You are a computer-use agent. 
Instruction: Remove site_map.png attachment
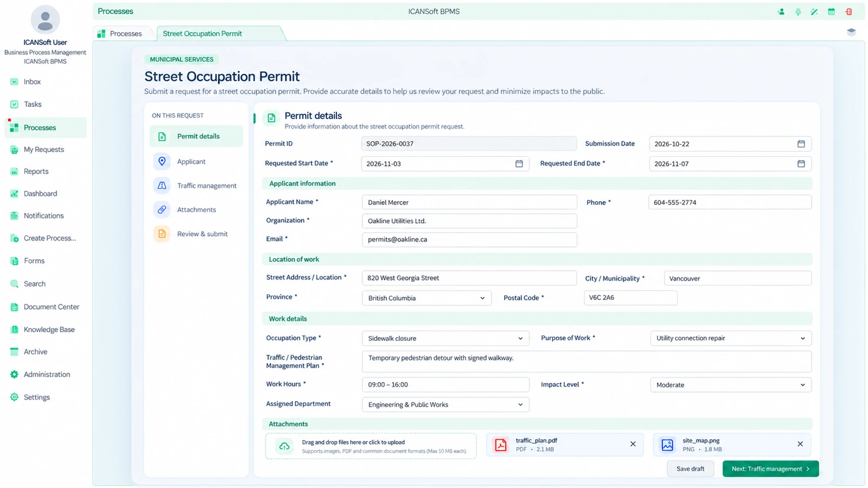click(x=800, y=444)
